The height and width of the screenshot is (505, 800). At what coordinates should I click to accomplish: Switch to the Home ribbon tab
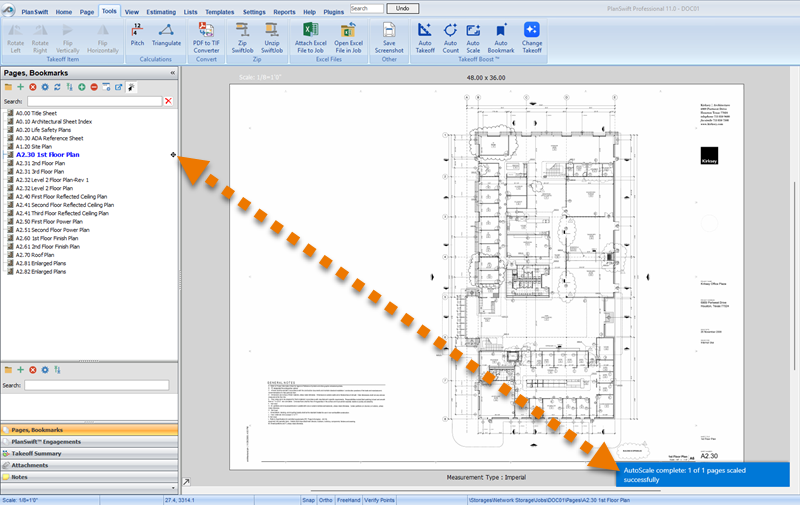point(64,12)
